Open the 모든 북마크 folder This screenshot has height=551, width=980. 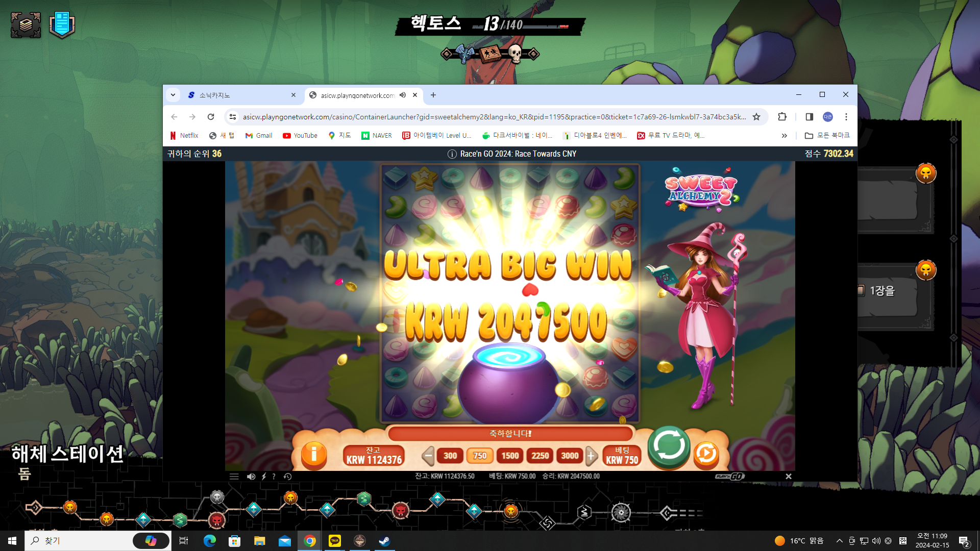coord(827,136)
